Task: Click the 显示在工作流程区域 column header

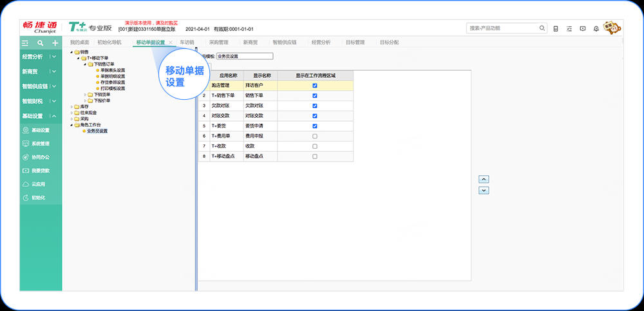Action: 315,75
